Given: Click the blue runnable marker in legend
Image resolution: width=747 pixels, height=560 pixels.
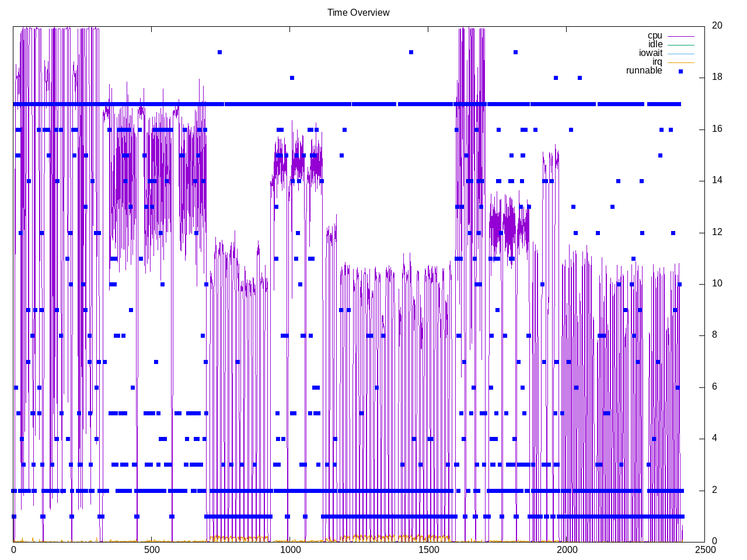Looking at the screenshot, I should coord(680,71).
